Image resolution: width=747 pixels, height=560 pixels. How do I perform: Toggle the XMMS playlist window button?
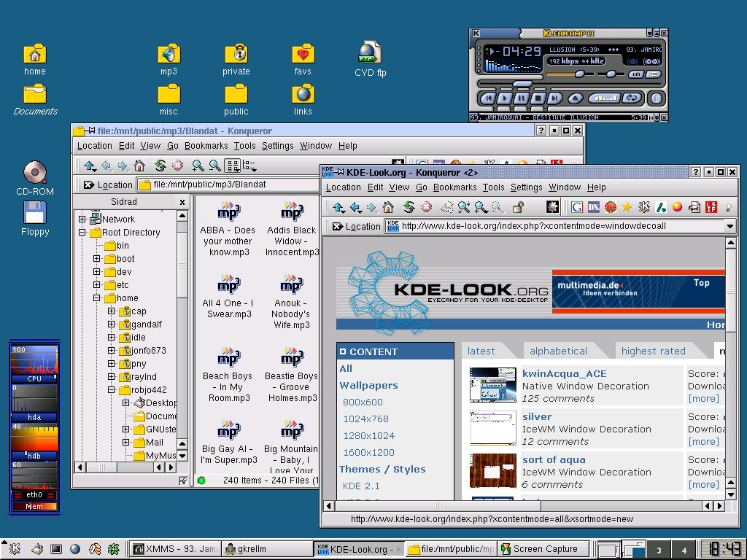[x=654, y=74]
